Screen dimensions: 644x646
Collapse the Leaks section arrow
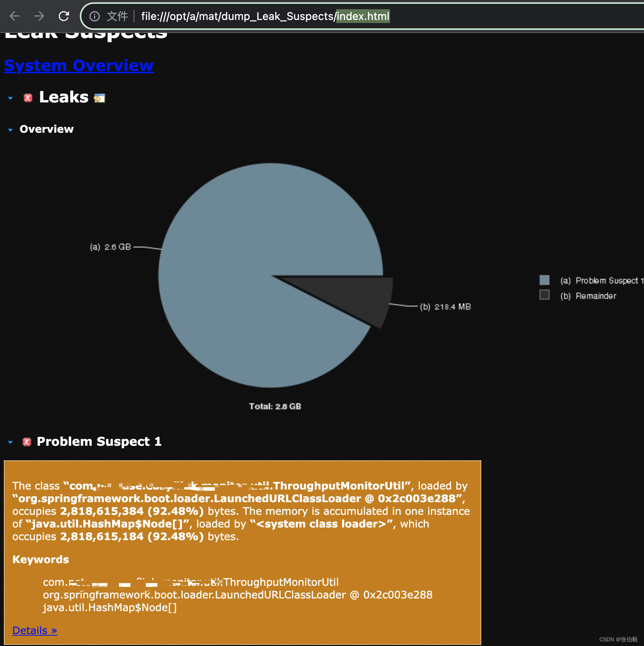point(10,98)
